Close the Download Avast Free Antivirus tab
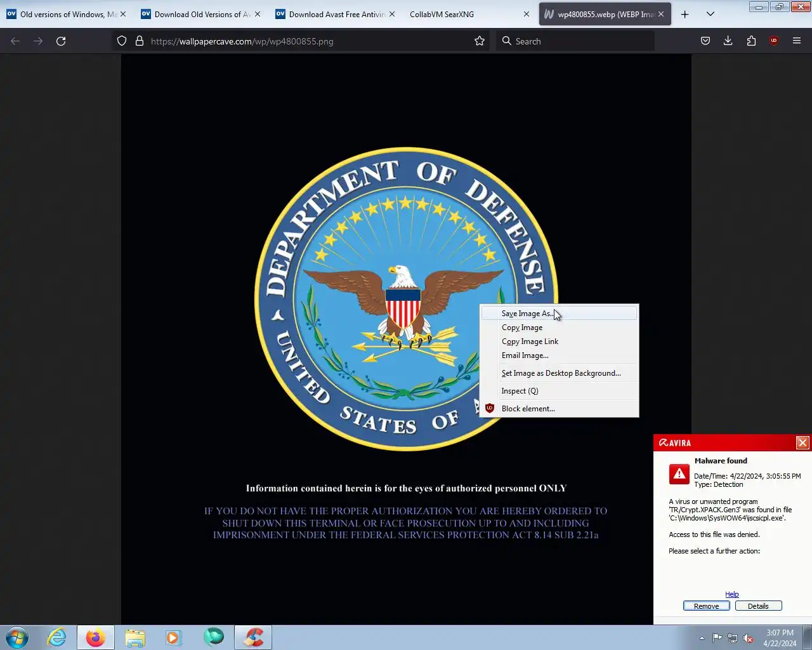Viewport: 812px width, 650px height. coord(392,14)
